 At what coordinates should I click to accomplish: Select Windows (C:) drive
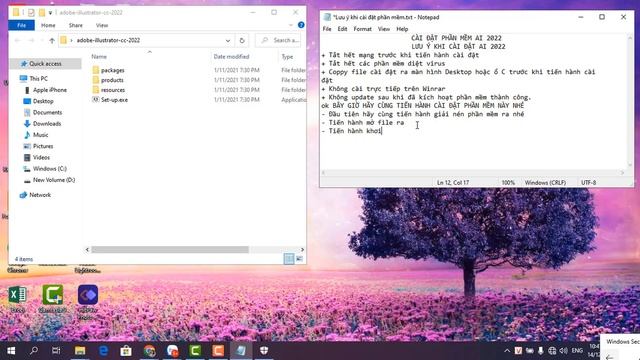[x=49, y=169]
